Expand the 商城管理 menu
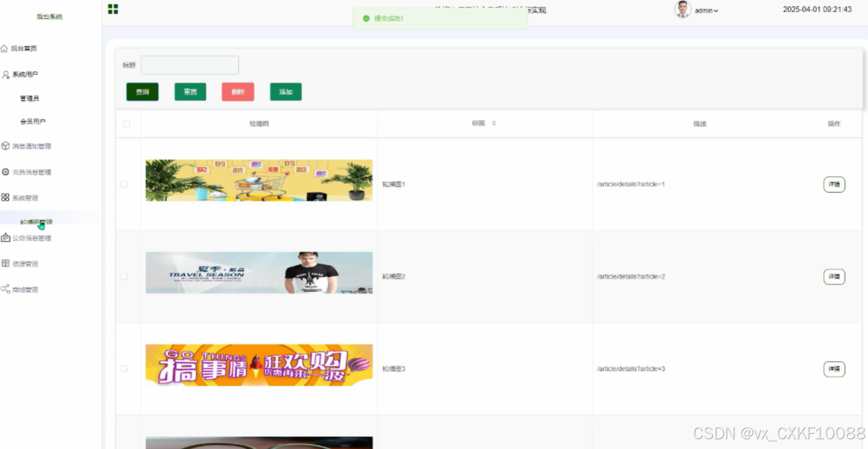Image resolution: width=868 pixels, height=449 pixels. click(x=25, y=290)
